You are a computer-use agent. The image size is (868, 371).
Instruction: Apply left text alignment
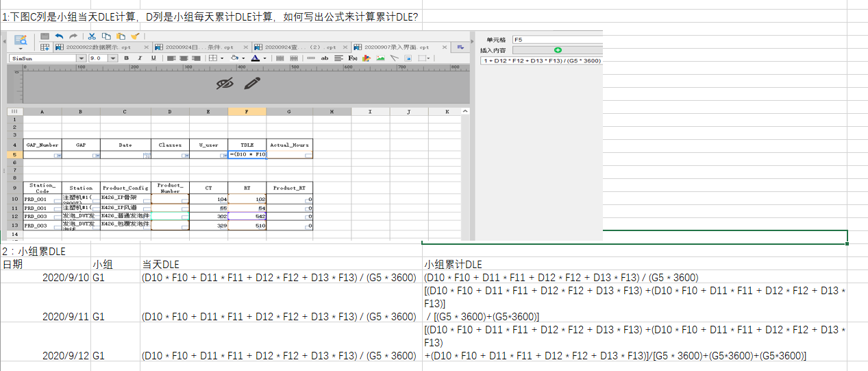pos(171,58)
